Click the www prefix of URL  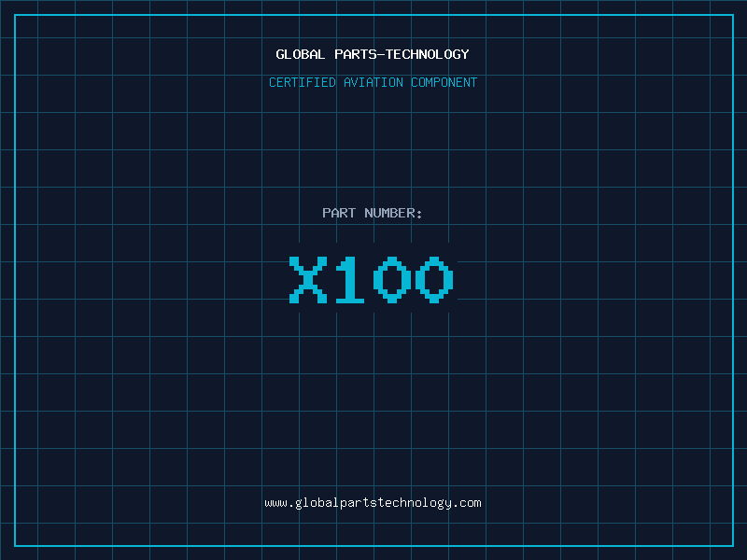click(276, 504)
